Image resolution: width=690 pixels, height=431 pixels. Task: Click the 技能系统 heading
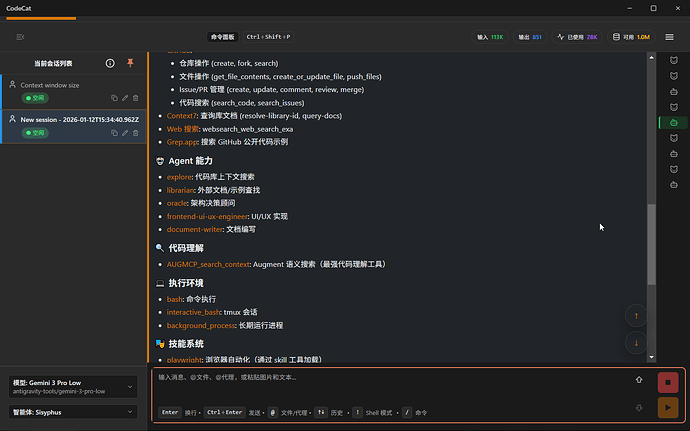(x=186, y=344)
